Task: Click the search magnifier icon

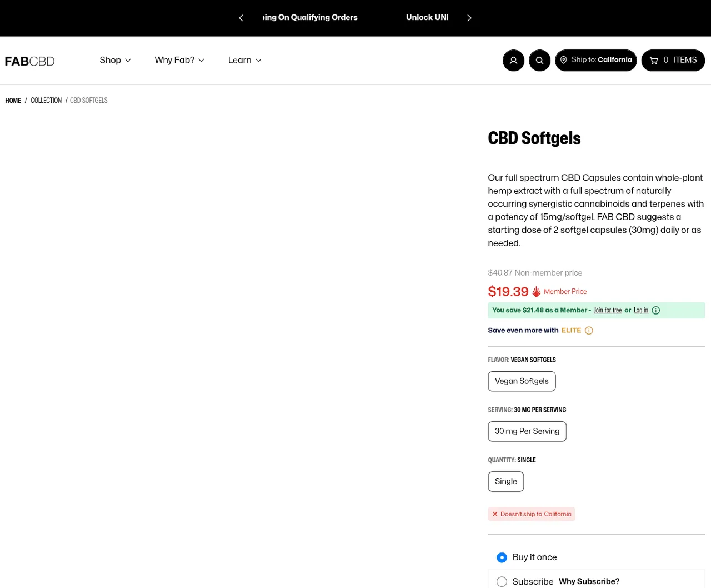Action: pyautogui.click(x=539, y=60)
